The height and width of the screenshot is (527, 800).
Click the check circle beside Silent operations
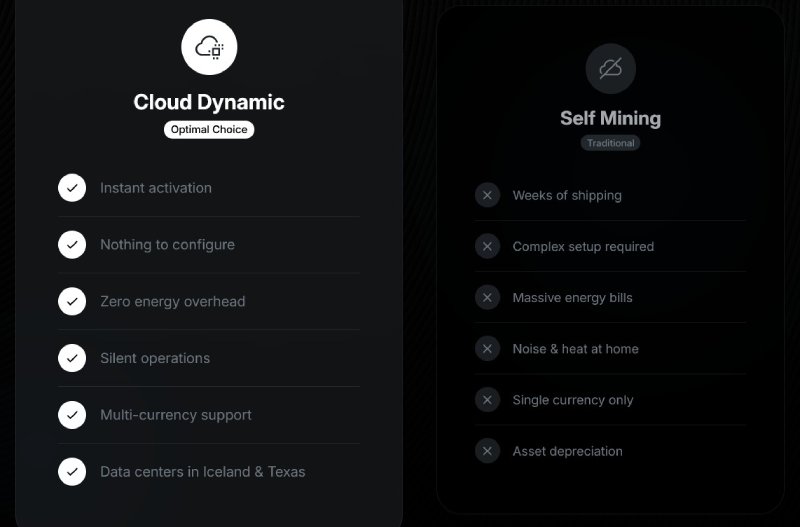[x=72, y=358]
